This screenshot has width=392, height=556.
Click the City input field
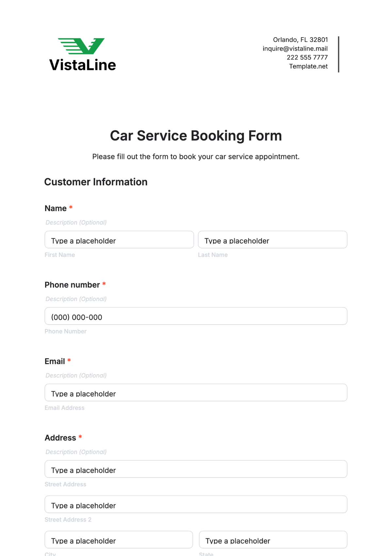coord(119,540)
